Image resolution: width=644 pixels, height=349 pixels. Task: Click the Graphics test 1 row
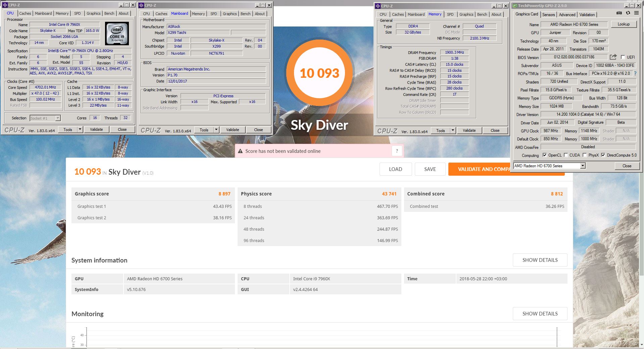(x=153, y=206)
